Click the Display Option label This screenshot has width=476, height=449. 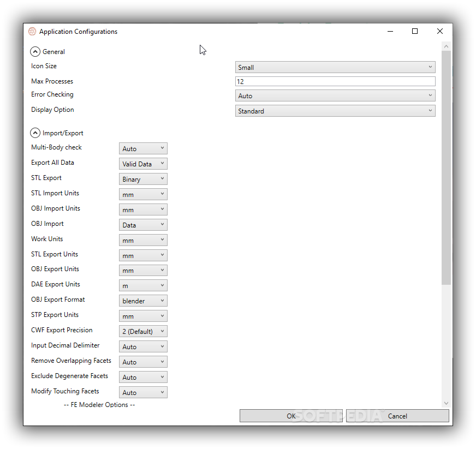click(x=52, y=110)
